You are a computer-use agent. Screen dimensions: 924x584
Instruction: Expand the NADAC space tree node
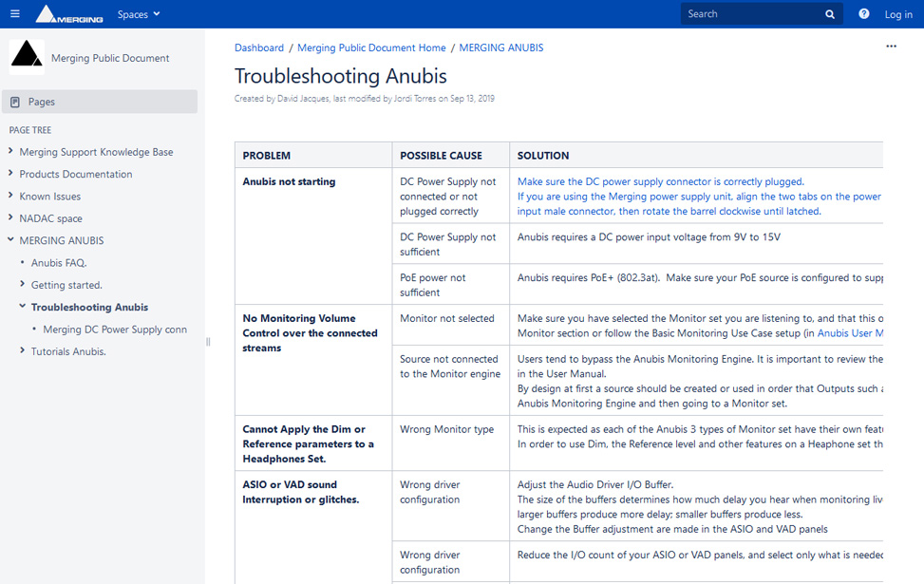point(10,217)
